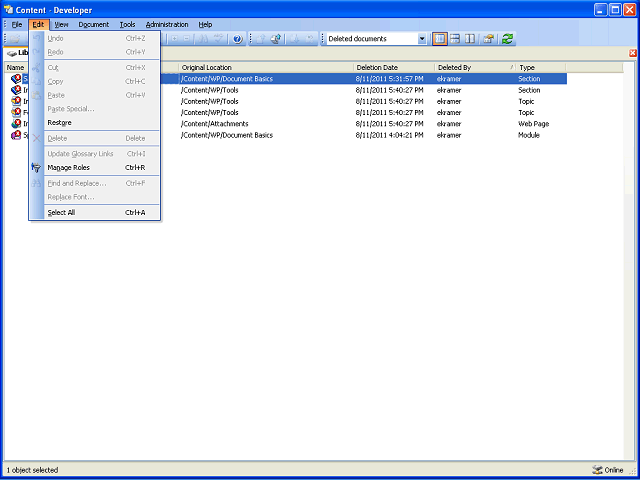Click the greyed toolbar icon left of the view dropdown
The image size is (640, 480).
[x=310, y=39]
